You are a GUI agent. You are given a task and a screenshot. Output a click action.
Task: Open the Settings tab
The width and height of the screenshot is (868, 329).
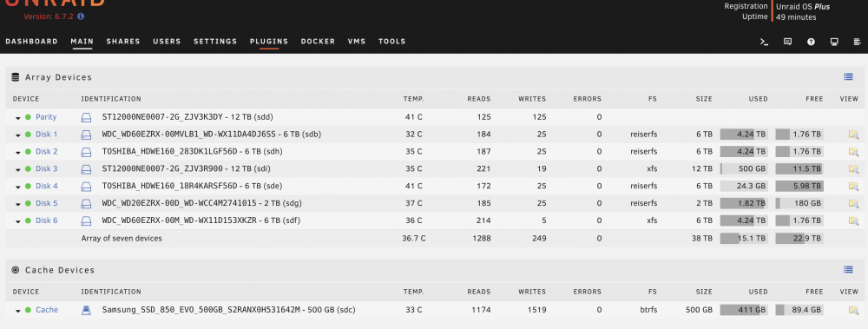tap(215, 42)
